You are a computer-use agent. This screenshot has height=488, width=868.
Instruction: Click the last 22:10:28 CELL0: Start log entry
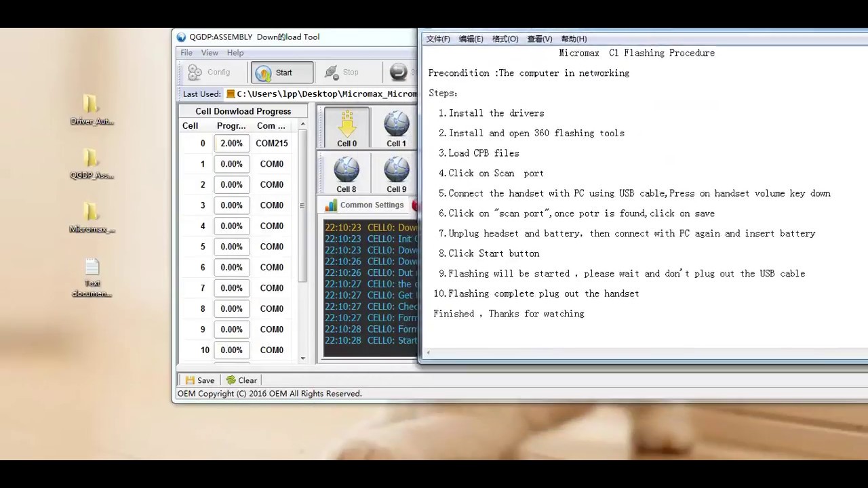[371, 340]
